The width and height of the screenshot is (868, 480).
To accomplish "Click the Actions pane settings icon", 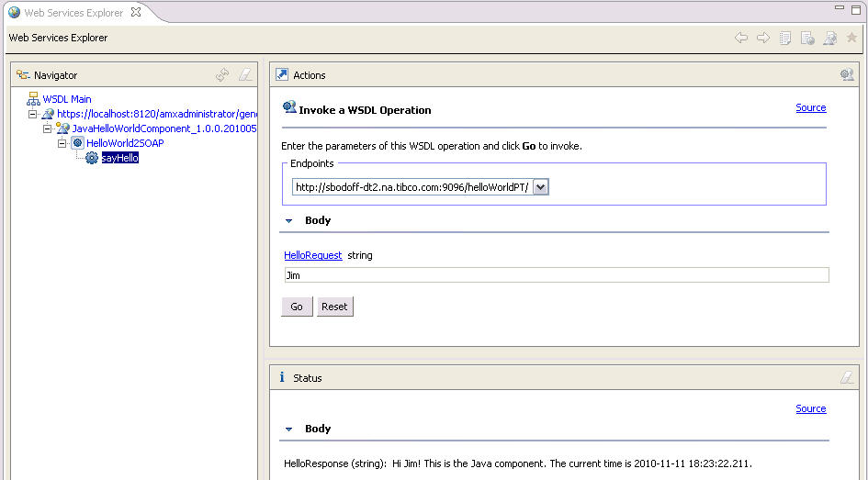I will pyautogui.click(x=847, y=75).
